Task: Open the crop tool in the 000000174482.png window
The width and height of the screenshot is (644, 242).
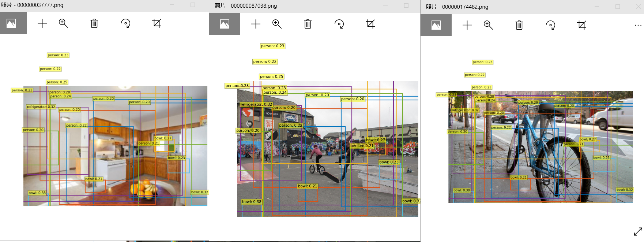Action: click(582, 25)
